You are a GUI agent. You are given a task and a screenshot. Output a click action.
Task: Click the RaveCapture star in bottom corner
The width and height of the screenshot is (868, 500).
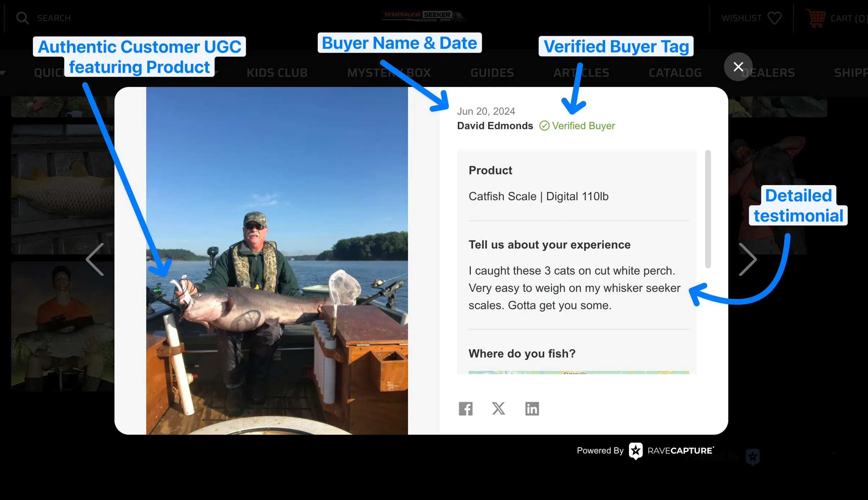pyautogui.click(x=753, y=456)
